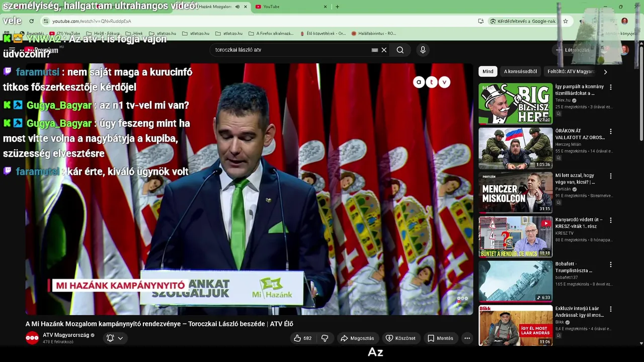644x362 pixels.
Task: Open the Köszönet thanks button
Action: pos(400,338)
